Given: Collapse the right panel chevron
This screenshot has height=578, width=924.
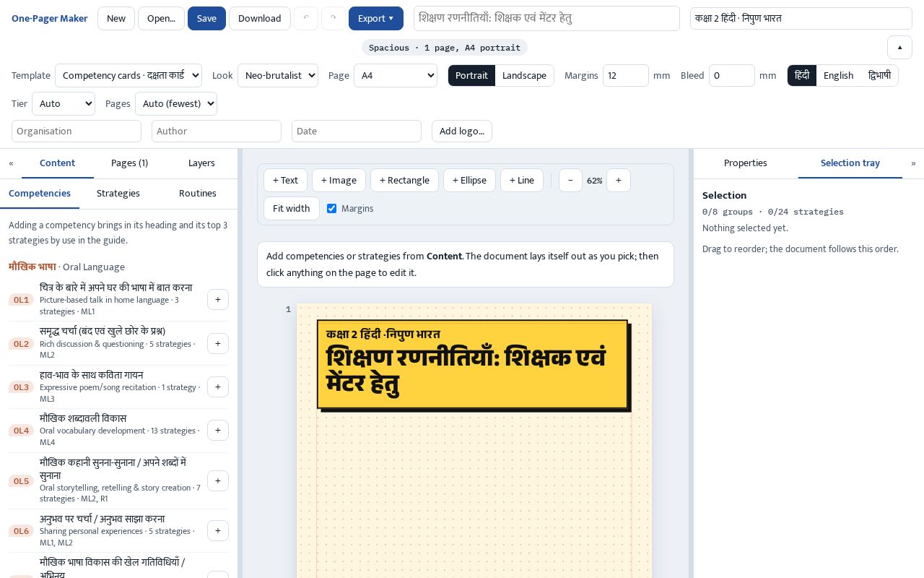Looking at the screenshot, I should [913, 163].
